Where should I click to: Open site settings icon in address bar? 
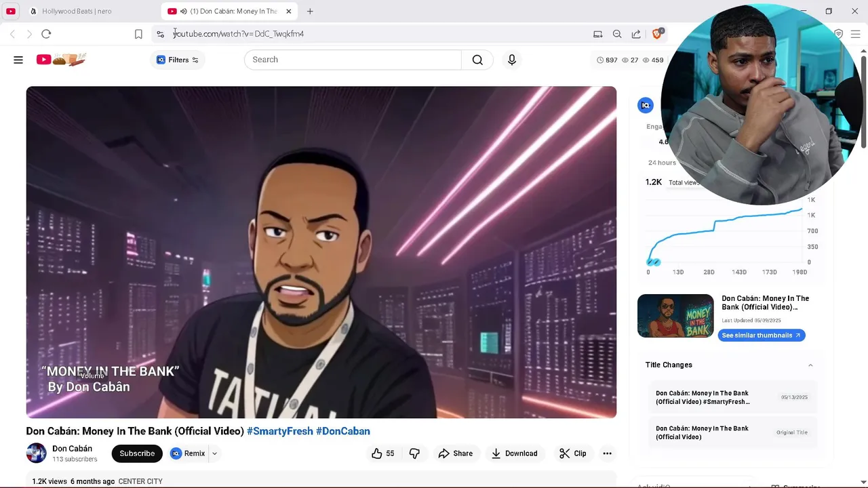[160, 34]
